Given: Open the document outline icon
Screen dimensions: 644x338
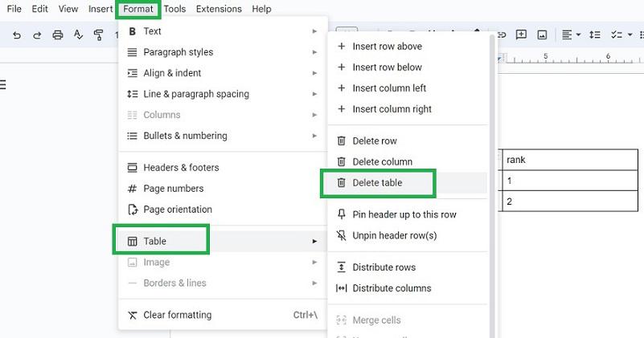Looking at the screenshot, I should [3, 85].
